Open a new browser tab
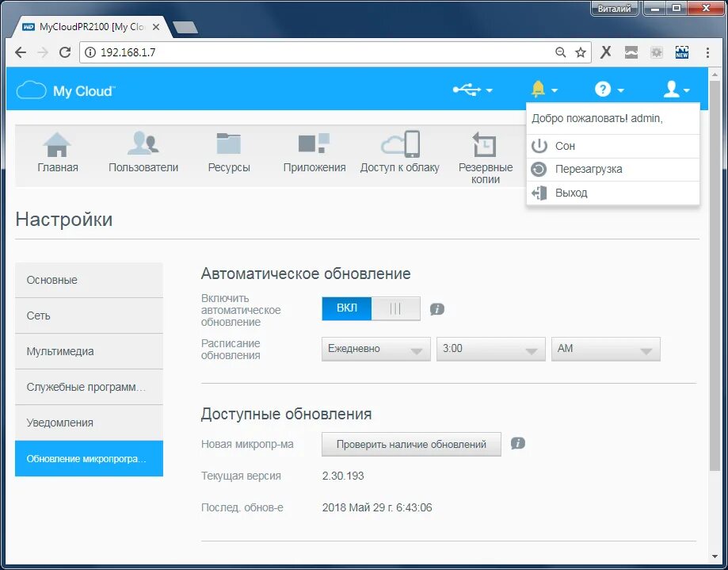The height and width of the screenshot is (570, 728). pyautogui.click(x=185, y=28)
